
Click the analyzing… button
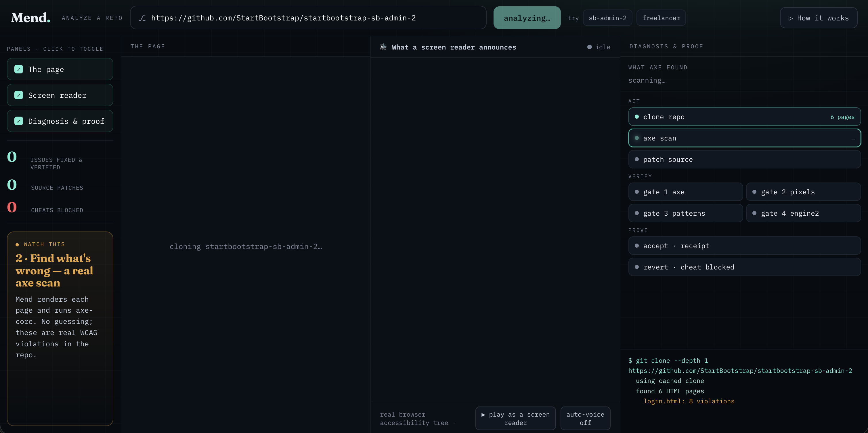click(527, 18)
